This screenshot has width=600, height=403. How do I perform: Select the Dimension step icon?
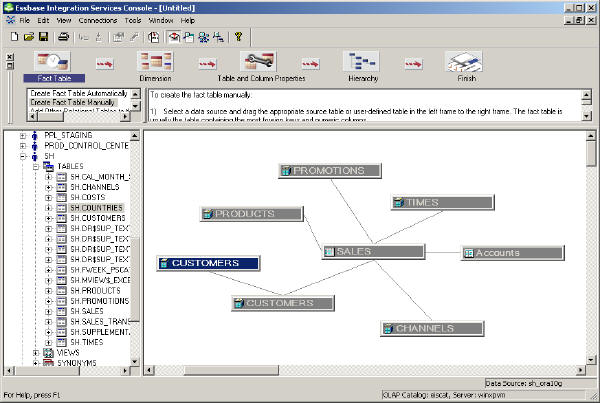(155, 61)
